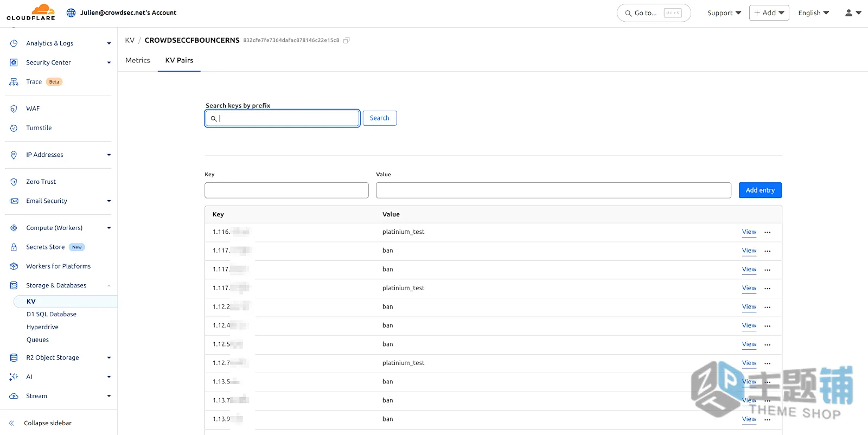Viewport: 868px width, 435px height.
Task: Switch to the Metrics tab
Action: point(138,60)
